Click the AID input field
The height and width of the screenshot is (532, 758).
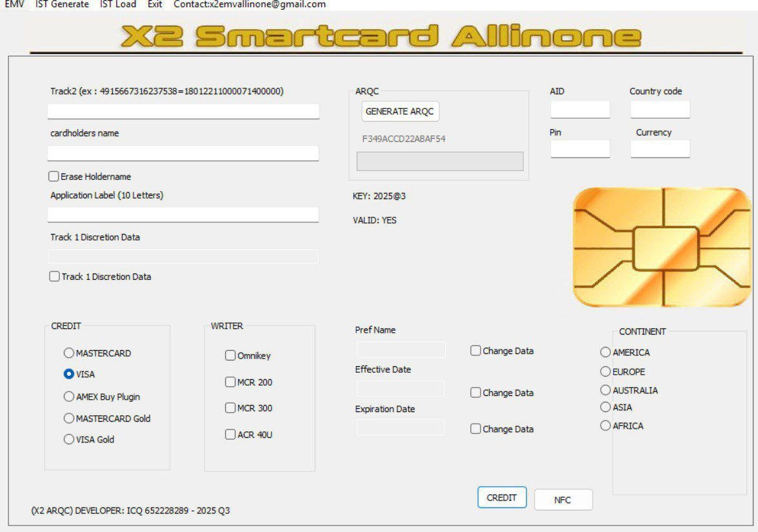(580, 110)
